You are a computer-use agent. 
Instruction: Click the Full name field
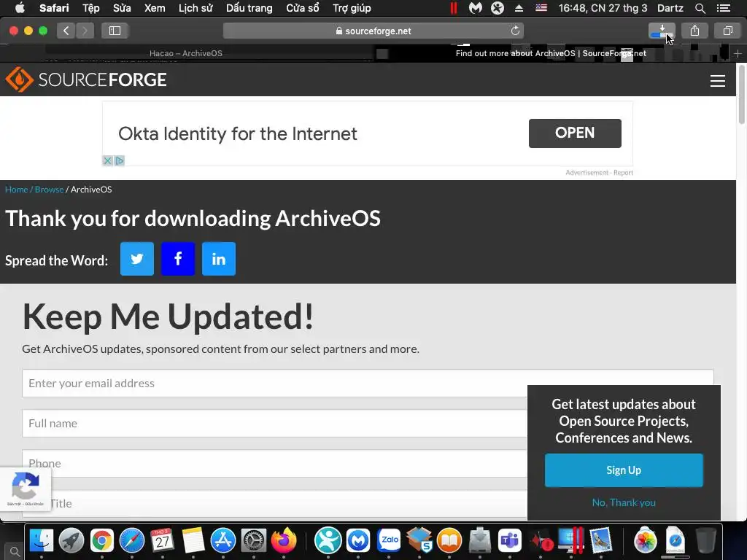(x=274, y=424)
